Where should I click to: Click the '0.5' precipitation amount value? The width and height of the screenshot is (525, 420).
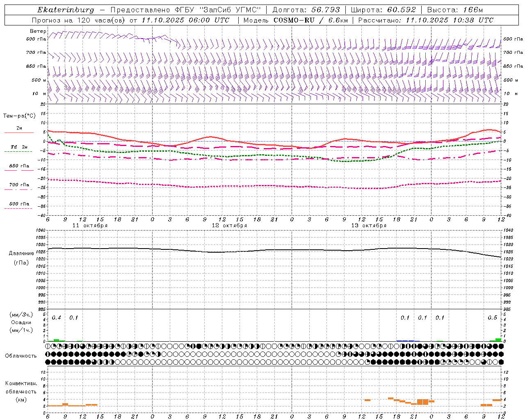pos(493,318)
